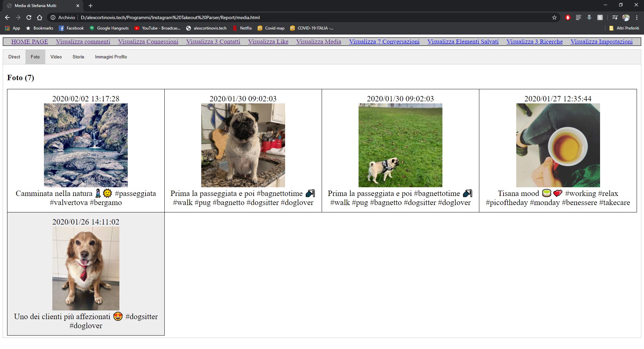Bookmark this page with the star icon
Screen dimensions: 644x349
point(554,17)
